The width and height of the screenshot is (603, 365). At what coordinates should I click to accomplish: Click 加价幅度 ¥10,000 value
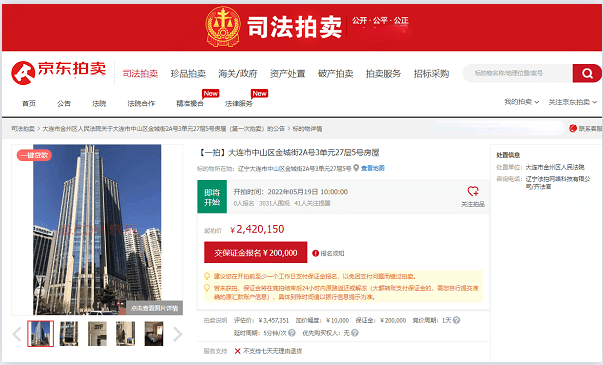(x=337, y=320)
